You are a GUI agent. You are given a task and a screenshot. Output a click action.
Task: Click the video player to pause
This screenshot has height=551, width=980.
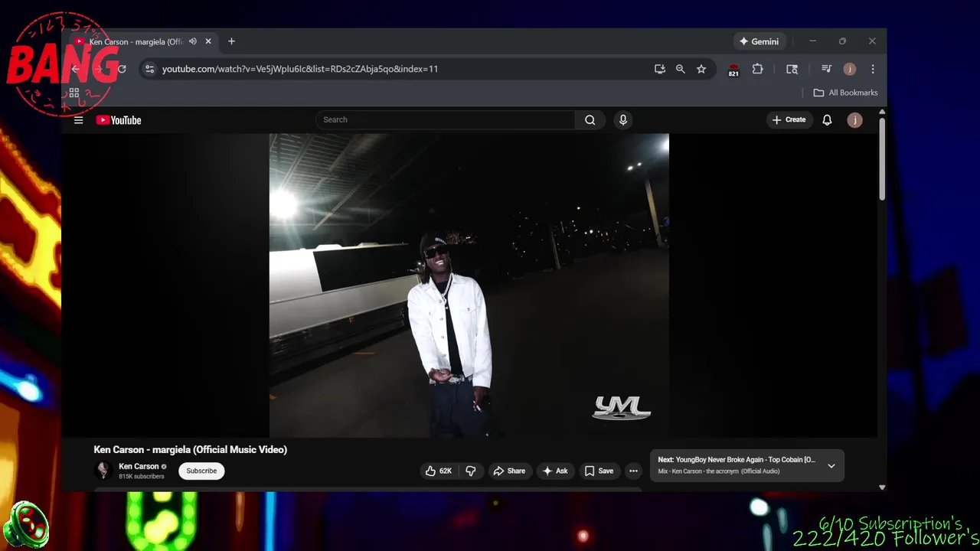tap(469, 285)
